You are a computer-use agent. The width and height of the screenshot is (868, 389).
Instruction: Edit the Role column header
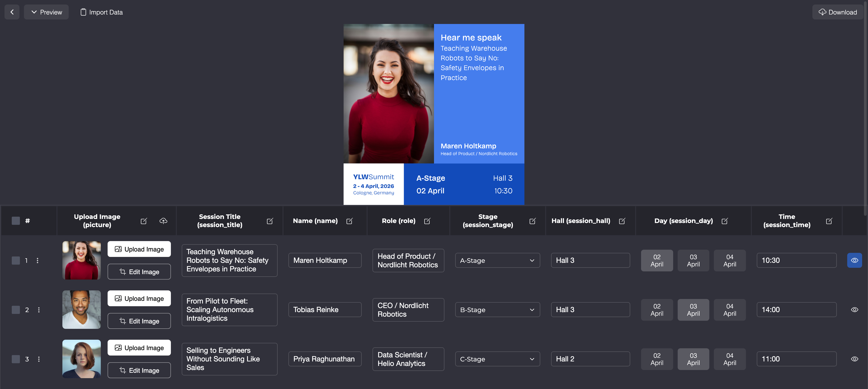click(427, 221)
